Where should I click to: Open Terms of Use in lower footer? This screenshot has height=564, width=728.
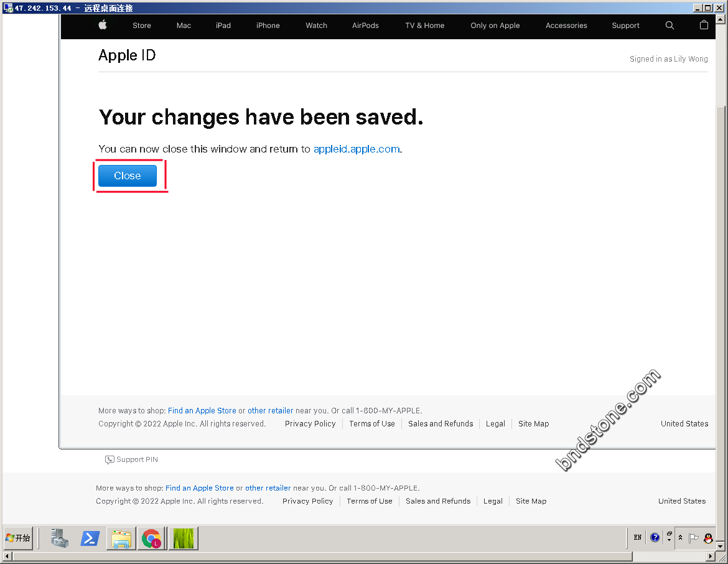(x=370, y=501)
